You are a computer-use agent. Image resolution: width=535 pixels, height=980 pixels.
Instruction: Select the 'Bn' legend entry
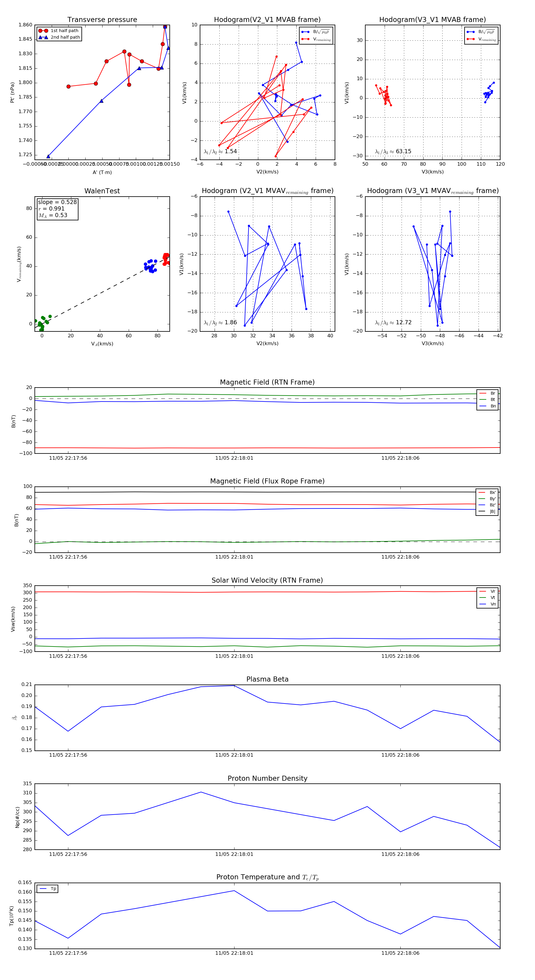tap(487, 406)
